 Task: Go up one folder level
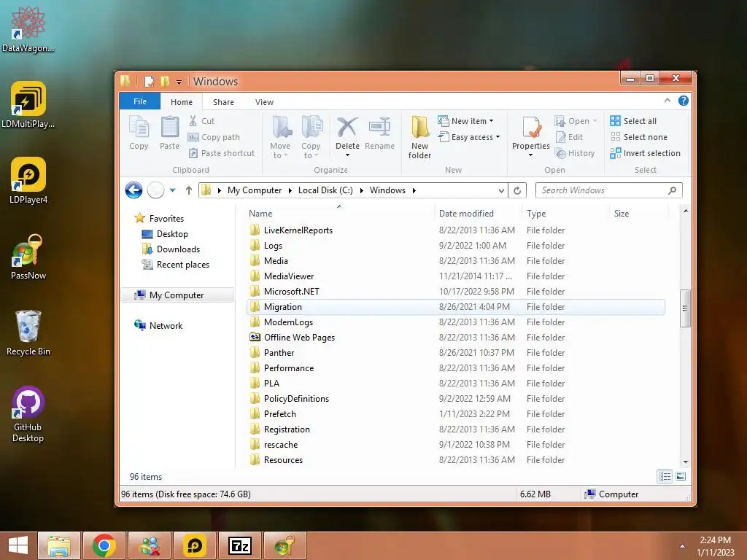(189, 190)
